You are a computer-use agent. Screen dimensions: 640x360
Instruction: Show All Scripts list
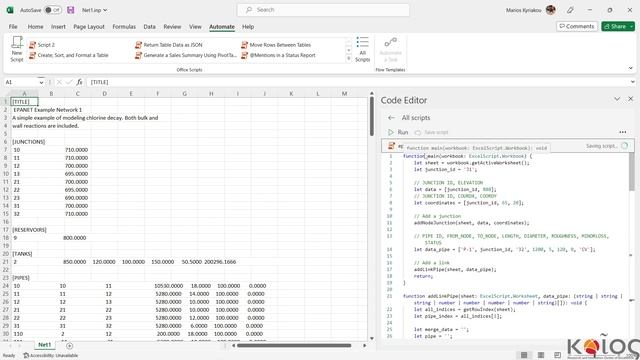click(x=362, y=49)
